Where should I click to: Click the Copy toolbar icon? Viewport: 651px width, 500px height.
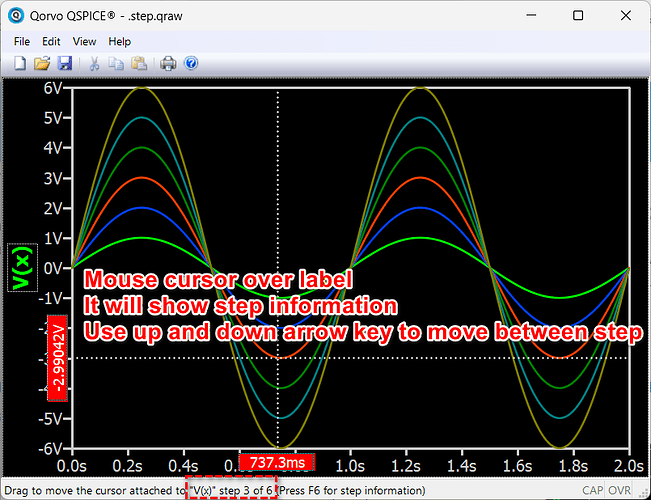(116, 63)
